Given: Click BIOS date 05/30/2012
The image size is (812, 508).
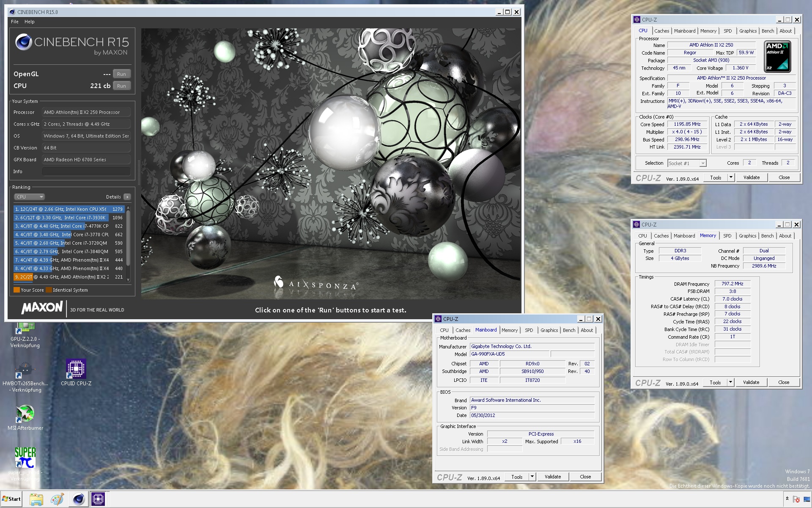Looking at the screenshot, I should 532,415.
